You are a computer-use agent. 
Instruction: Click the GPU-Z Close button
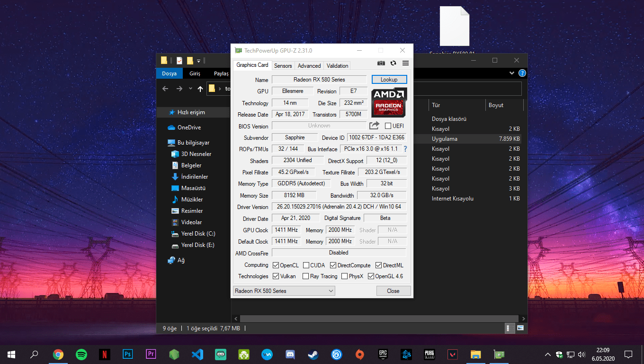click(x=393, y=291)
